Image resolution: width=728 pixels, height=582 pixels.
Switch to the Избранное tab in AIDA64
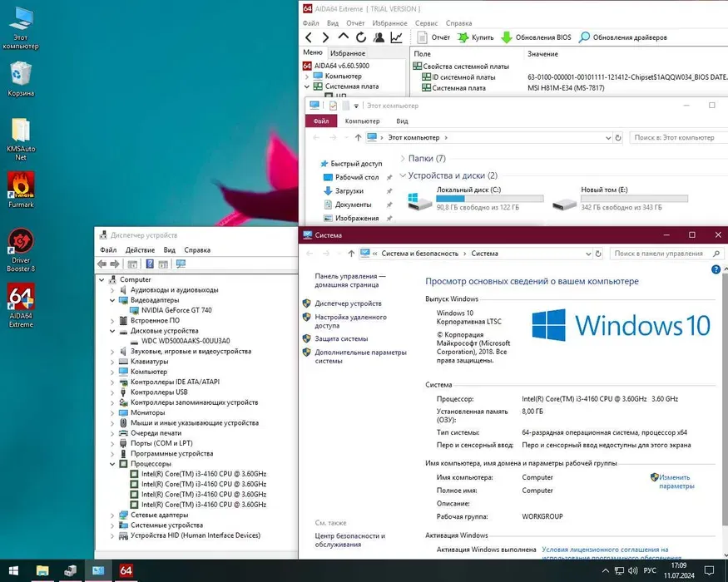coord(347,52)
